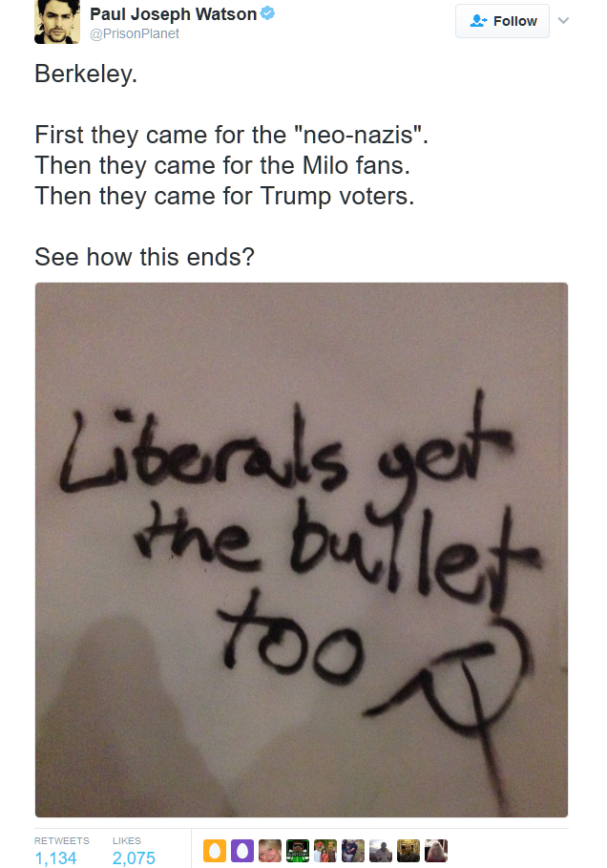The width and height of the screenshot is (607, 868).
Task: Click the RETWEETS label
Action: 62,840
